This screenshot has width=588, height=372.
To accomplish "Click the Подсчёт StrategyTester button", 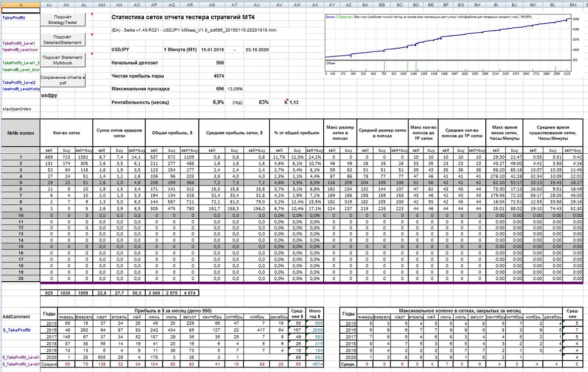I will point(62,19).
